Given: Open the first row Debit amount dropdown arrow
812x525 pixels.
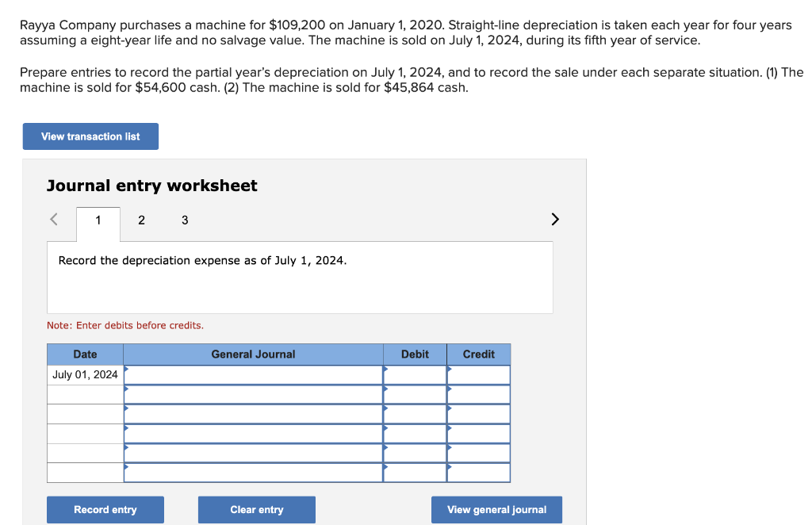Looking at the screenshot, I should pyautogui.click(x=386, y=370).
